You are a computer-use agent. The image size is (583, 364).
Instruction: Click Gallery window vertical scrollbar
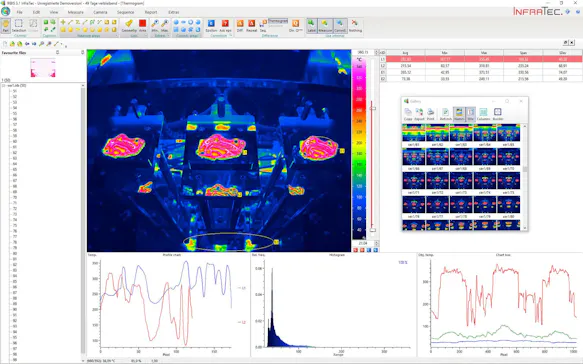click(x=525, y=177)
